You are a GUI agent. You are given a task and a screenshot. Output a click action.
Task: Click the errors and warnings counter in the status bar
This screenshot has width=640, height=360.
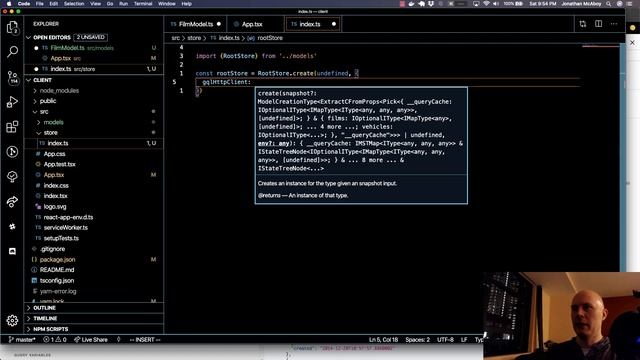[55, 340]
